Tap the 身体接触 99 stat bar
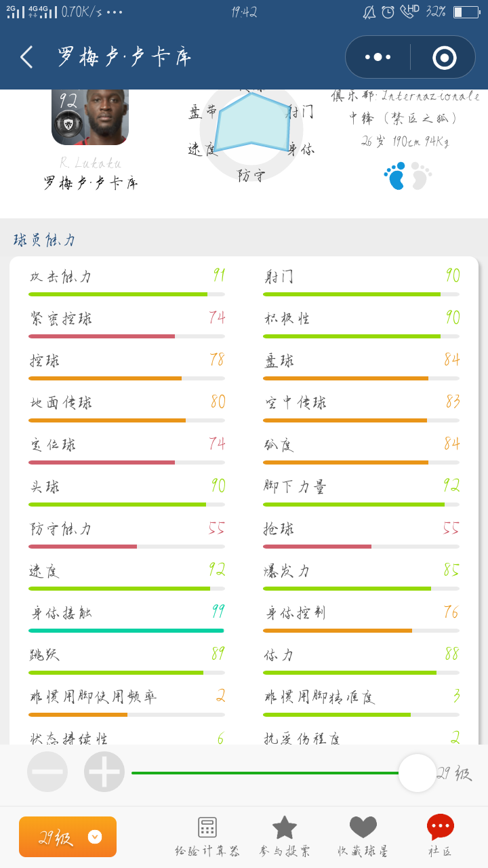 (127, 631)
